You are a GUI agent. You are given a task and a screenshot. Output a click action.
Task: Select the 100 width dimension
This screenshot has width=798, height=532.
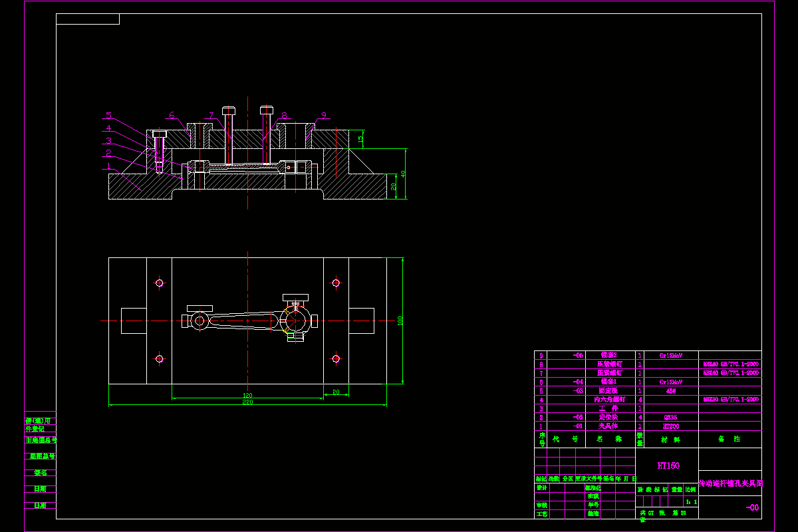pos(400,321)
